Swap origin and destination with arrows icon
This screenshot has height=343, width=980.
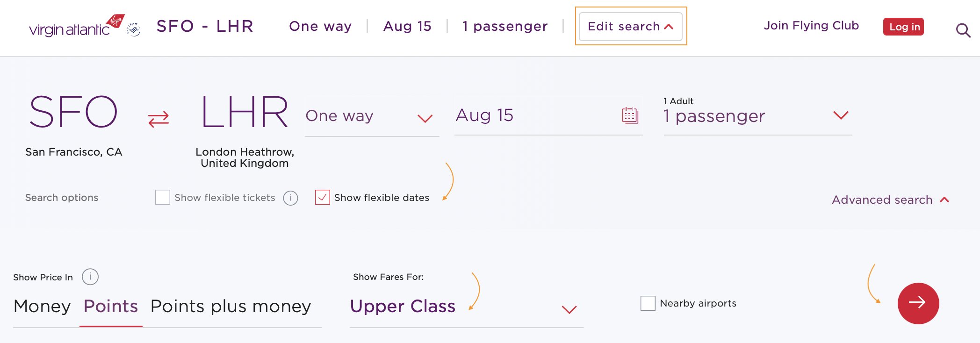(159, 119)
